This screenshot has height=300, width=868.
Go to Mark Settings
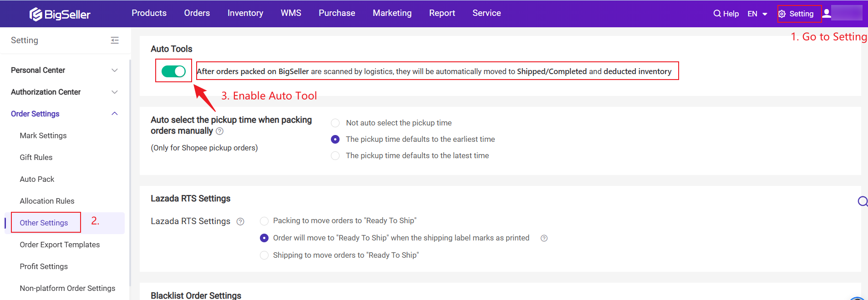tap(43, 135)
